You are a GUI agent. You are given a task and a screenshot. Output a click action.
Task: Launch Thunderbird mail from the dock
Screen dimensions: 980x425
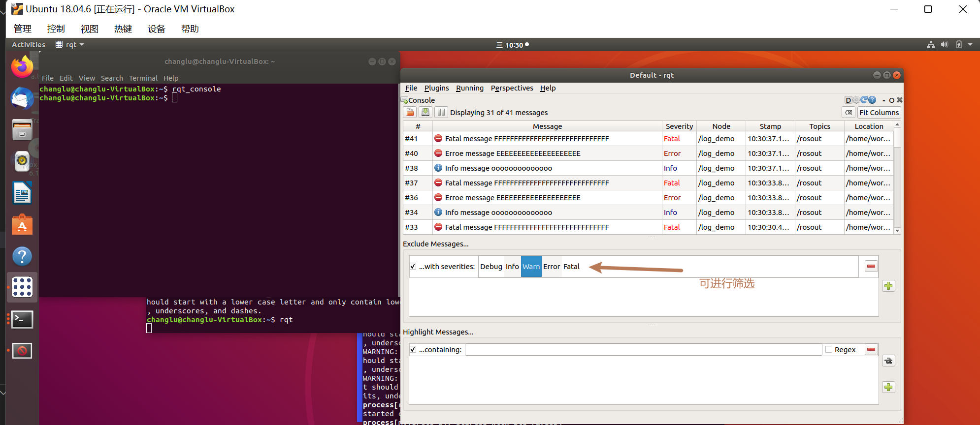tap(22, 98)
